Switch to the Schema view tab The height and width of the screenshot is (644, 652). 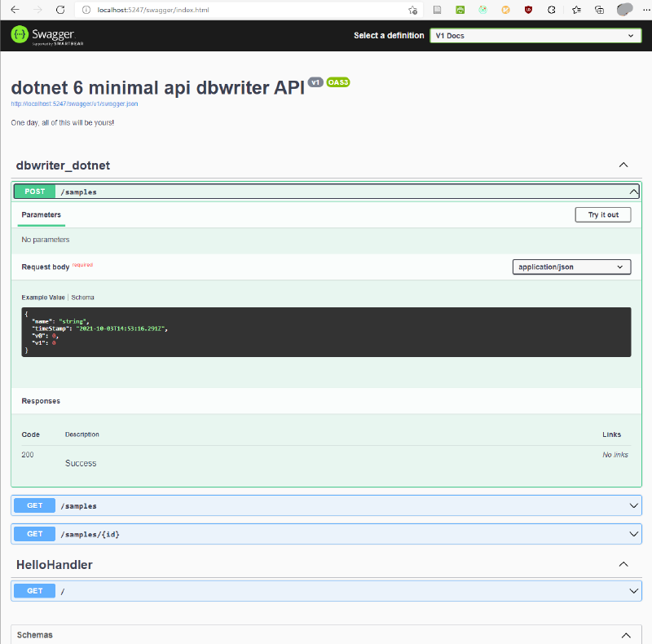click(82, 297)
